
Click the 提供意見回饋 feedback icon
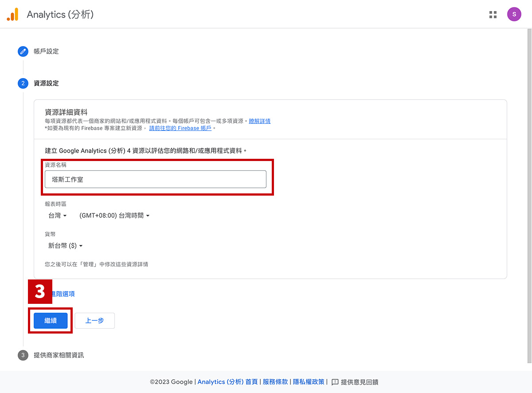pyautogui.click(x=335, y=382)
